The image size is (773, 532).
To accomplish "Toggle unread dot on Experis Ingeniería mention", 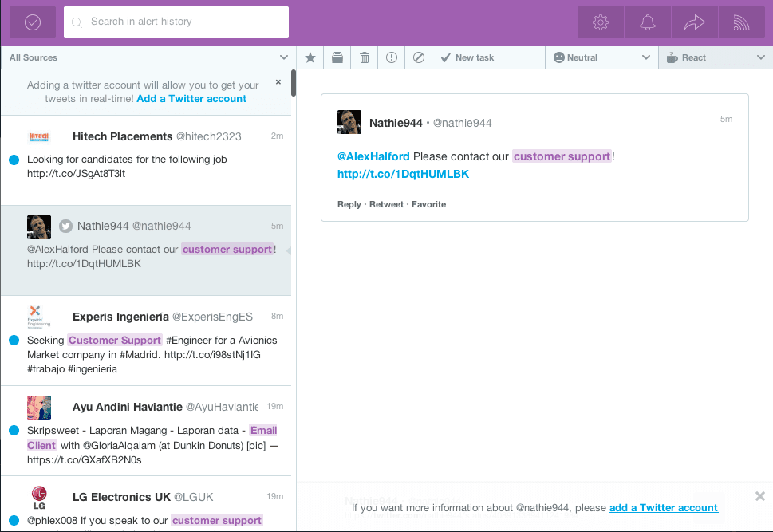I will click(14, 341).
